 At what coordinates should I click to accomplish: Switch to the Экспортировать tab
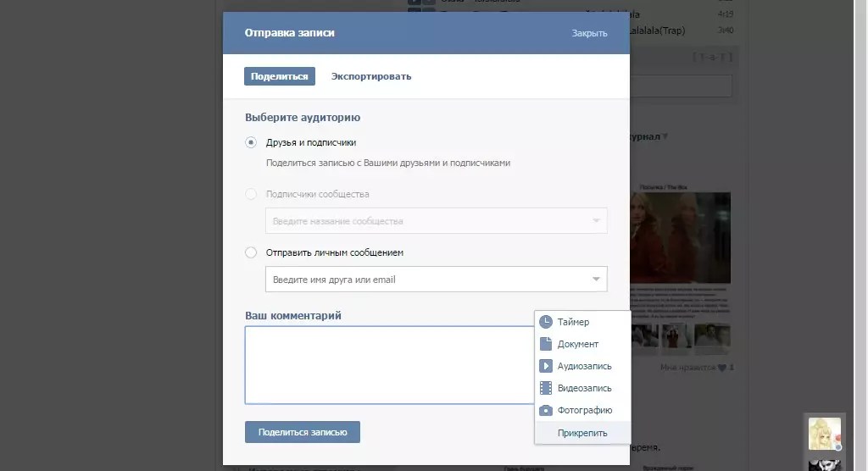click(371, 76)
